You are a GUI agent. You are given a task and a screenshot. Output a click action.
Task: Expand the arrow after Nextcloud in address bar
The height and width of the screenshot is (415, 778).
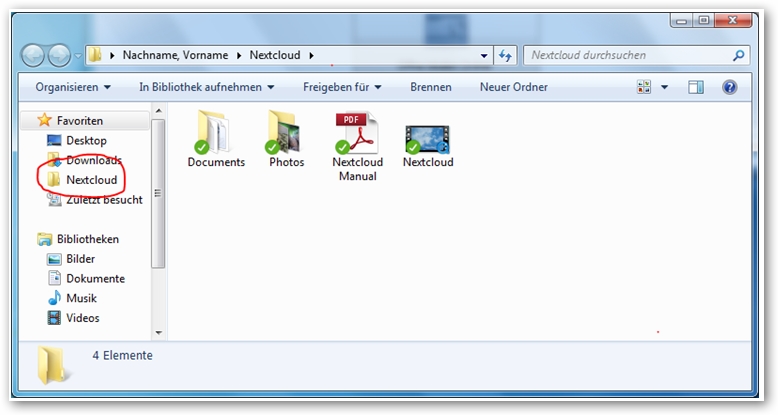click(x=311, y=56)
